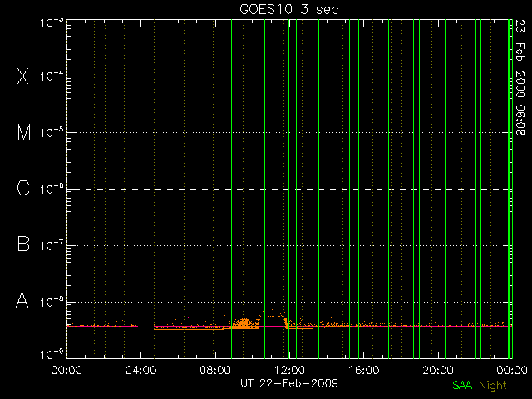Click the Night legend label
The width and height of the screenshot is (532, 399).
tap(493, 386)
